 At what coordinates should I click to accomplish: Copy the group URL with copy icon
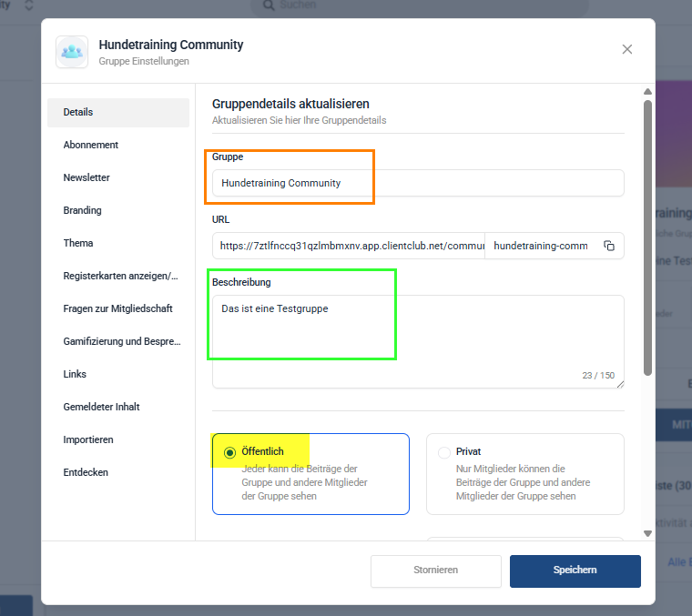pos(609,246)
